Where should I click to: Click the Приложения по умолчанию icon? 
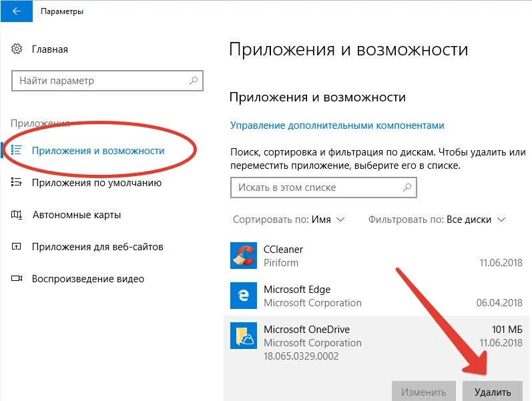(x=16, y=182)
